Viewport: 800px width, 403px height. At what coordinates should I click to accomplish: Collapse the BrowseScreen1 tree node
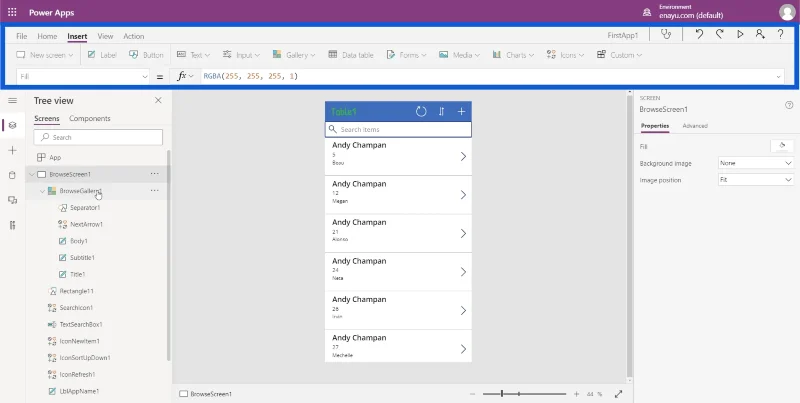tap(32, 174)
